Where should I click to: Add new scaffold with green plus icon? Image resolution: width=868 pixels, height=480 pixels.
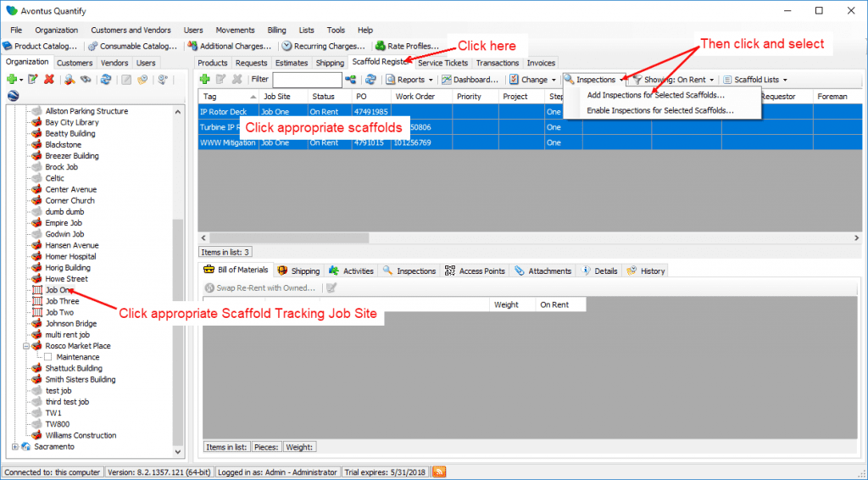point(205,80)
